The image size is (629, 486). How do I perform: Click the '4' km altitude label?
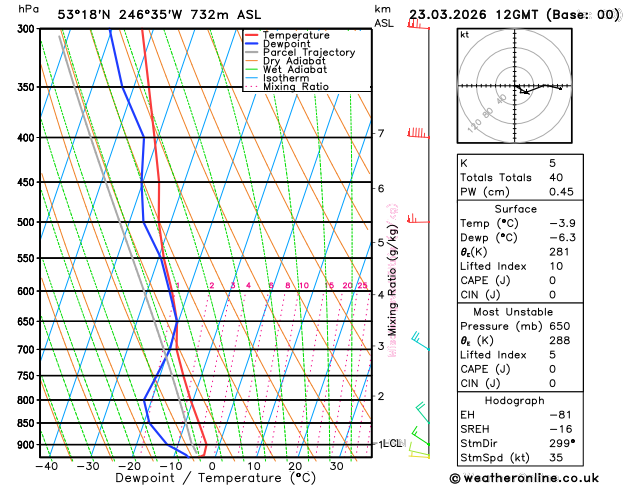[381, 295]
